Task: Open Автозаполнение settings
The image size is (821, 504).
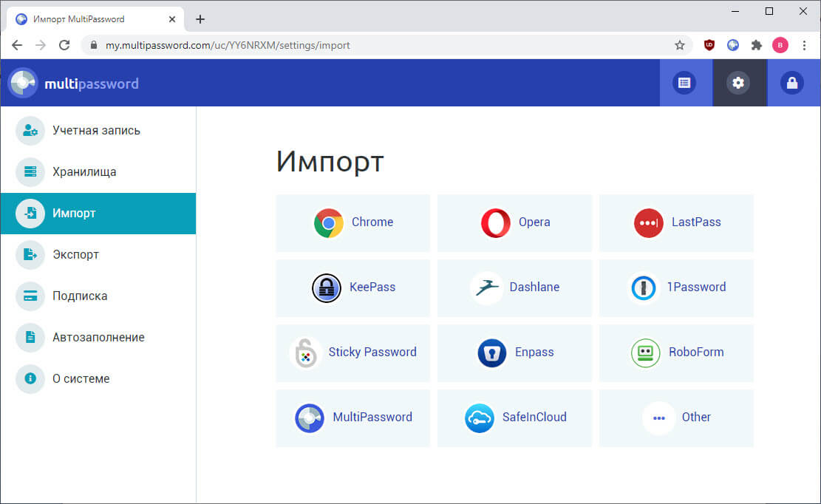Action: coord(98,337)
